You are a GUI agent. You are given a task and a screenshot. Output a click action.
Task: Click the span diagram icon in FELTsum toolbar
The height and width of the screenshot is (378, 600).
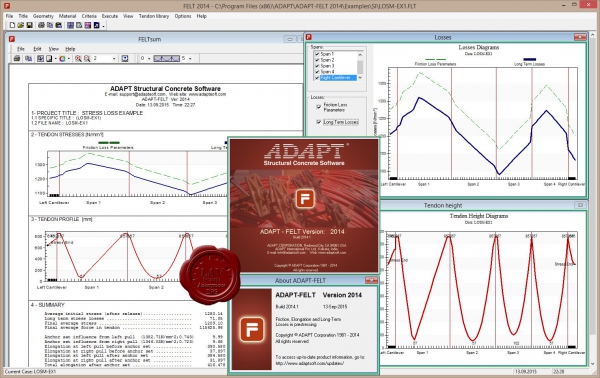coord(166,59)
